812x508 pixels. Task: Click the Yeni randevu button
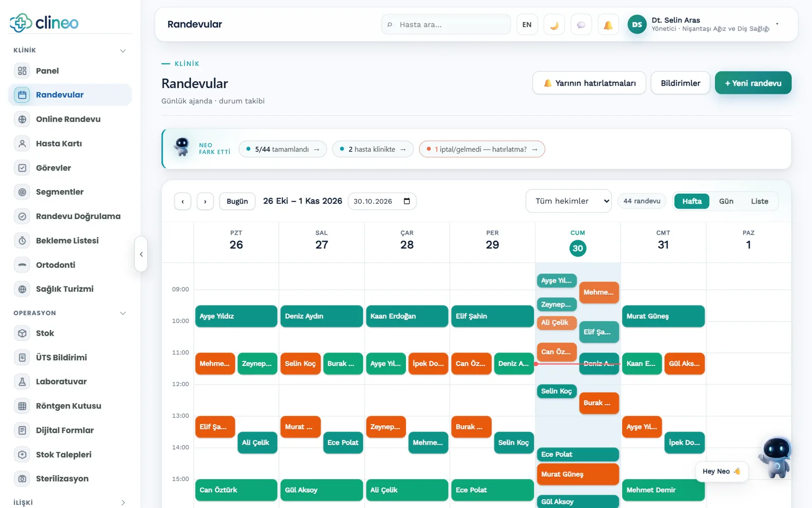(753, 83)
